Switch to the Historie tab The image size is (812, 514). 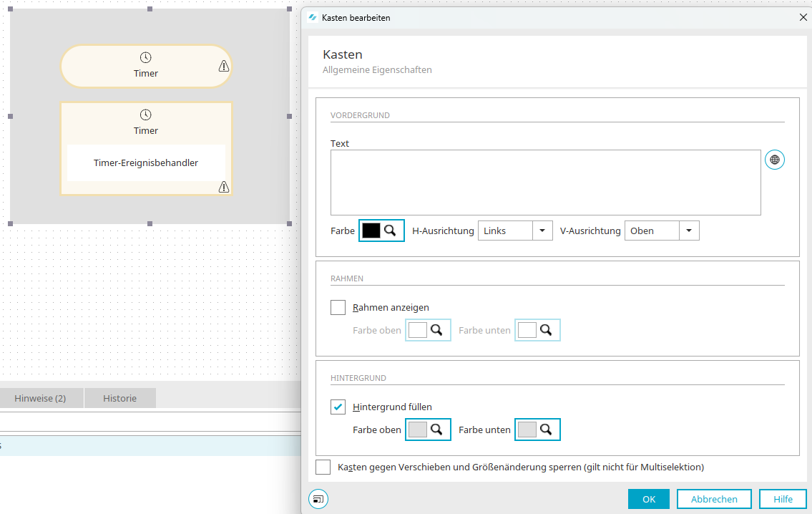[119, 398]
